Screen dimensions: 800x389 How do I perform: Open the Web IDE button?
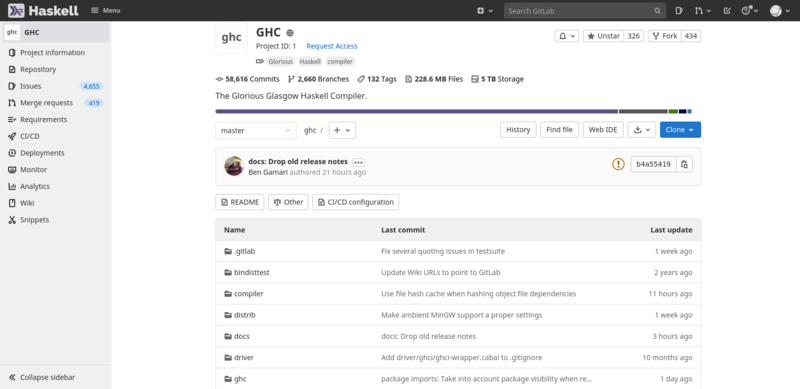click(x=603, y=130)
